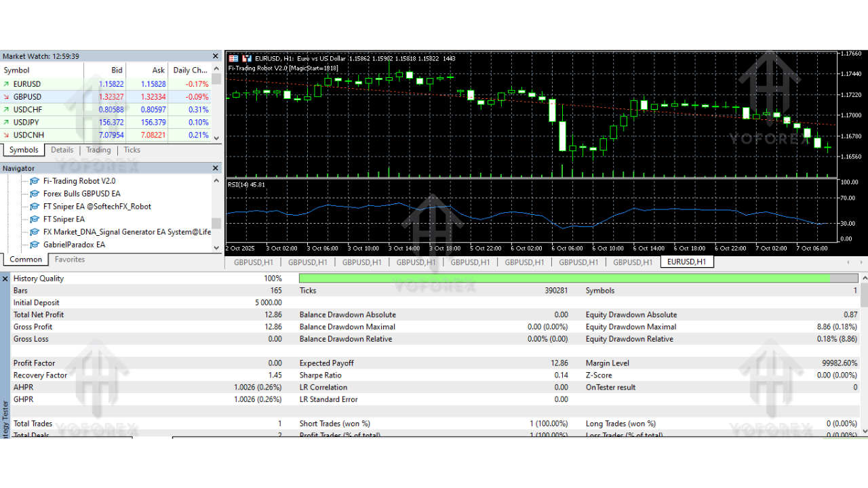Click the green History Quality progress bar
The width and height of the screenshot is (868, 488).
click(563, 278)
